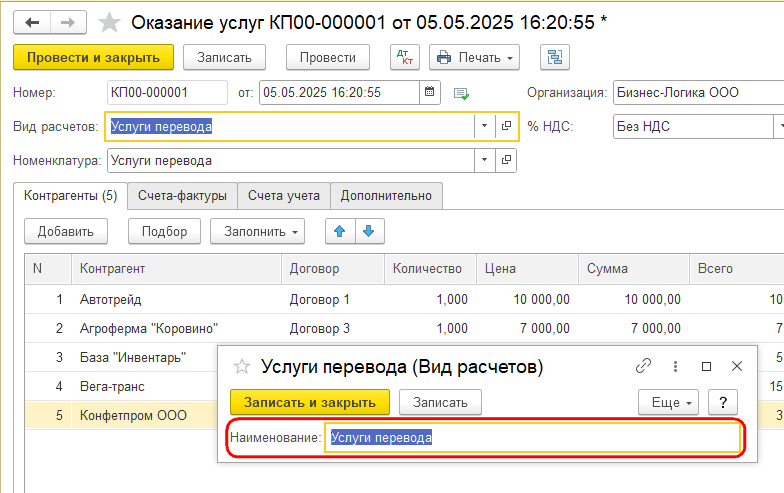
Task: Copy link using the chain icon in dialog
Action: pos(643,366)
